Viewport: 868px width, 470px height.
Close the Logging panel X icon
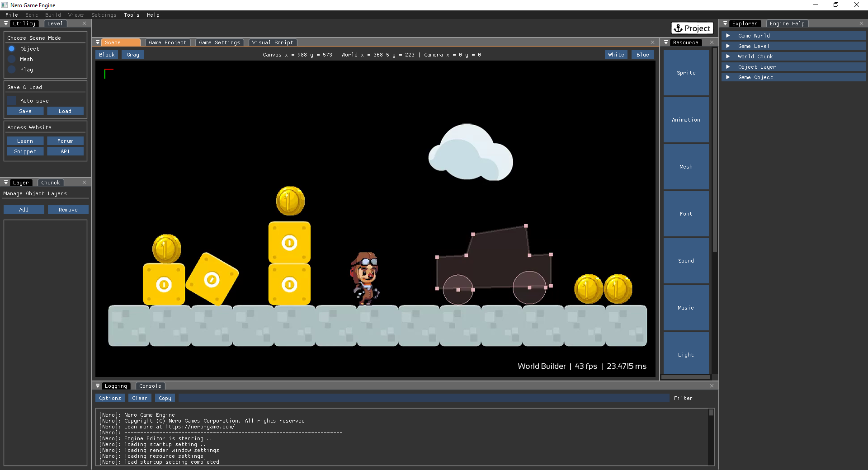pyautogui.click(x=712, y=386)
